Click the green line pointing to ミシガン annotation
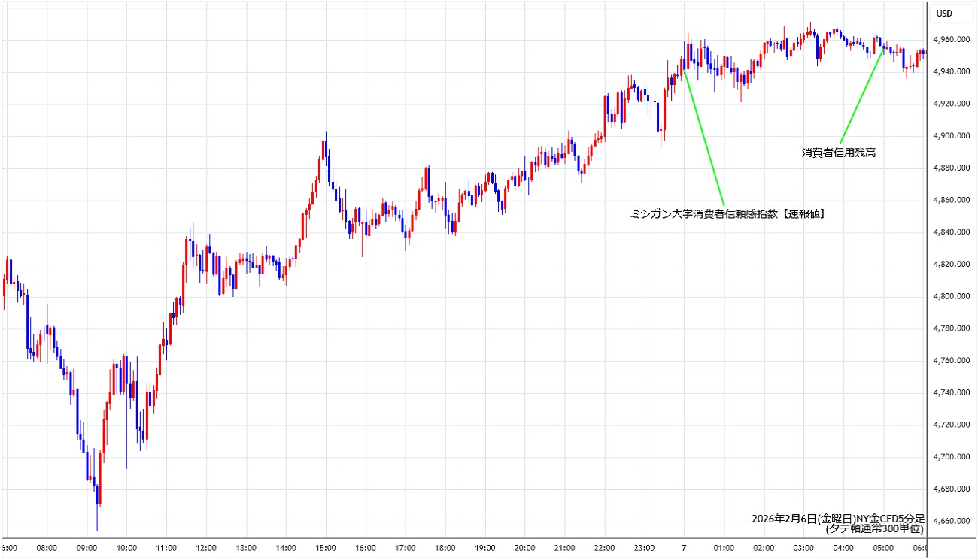 point(704,137)
